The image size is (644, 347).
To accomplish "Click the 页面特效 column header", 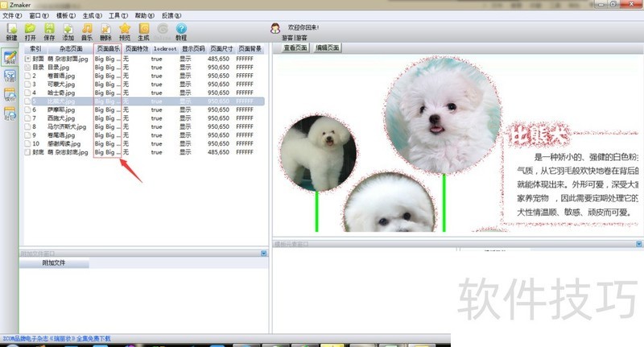I will pos(136,48).
